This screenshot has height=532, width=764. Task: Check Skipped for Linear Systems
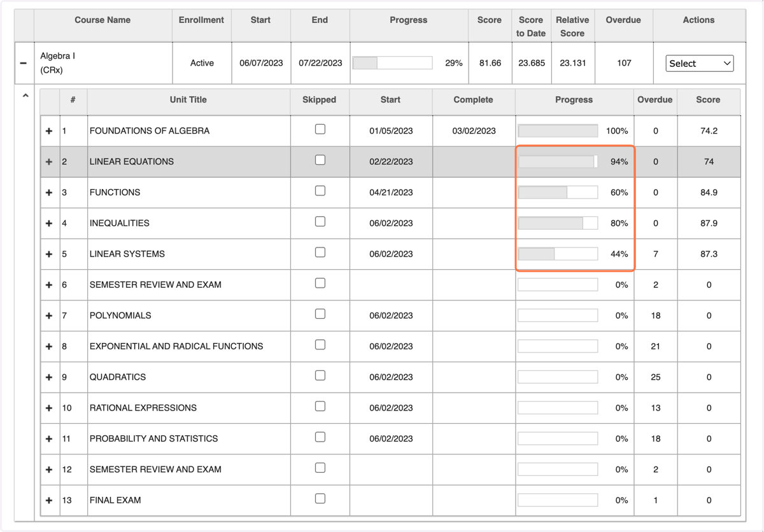[320, 253]
